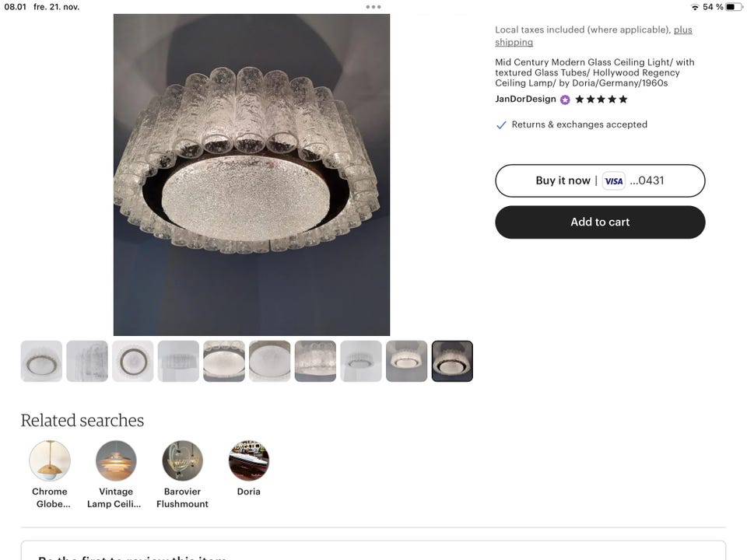
Task: Tap the star seller badge beside JanDorDesign
Action: (565, 100)
